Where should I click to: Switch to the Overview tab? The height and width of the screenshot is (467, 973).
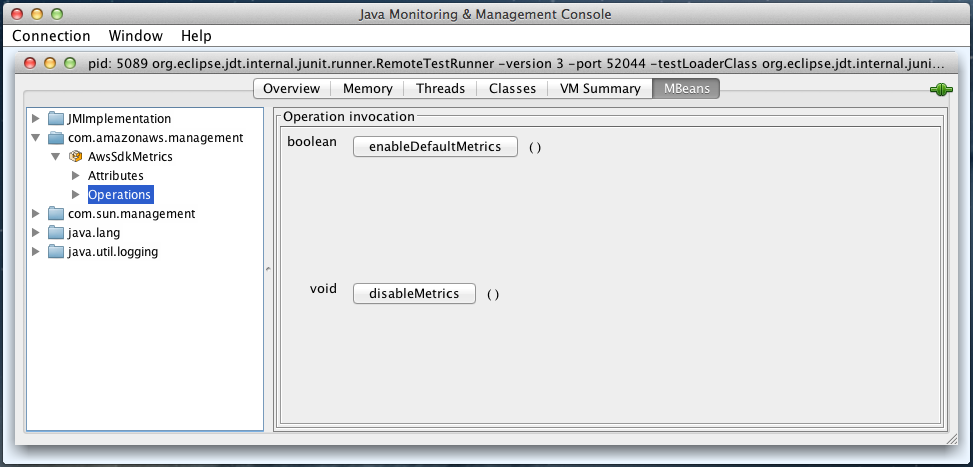[x=292, y=89]
